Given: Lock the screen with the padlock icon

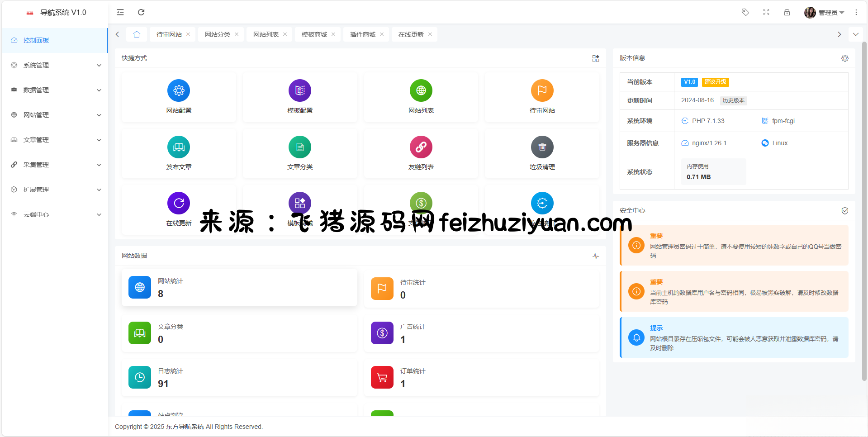Looking at the screenshot, I should [787, 12].
